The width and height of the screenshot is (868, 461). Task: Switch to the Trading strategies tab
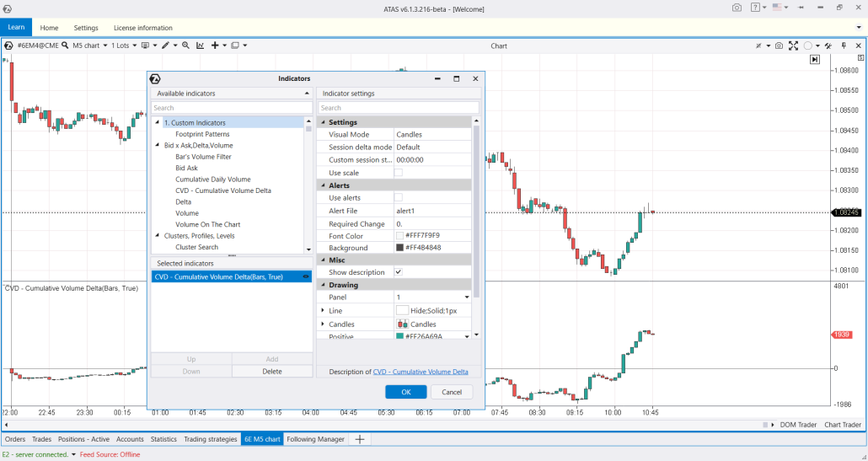[211, 439]
